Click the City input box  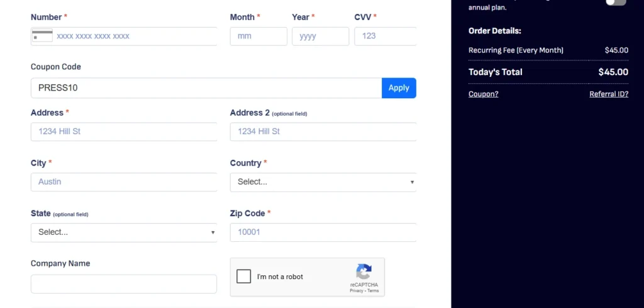[124, 182]
